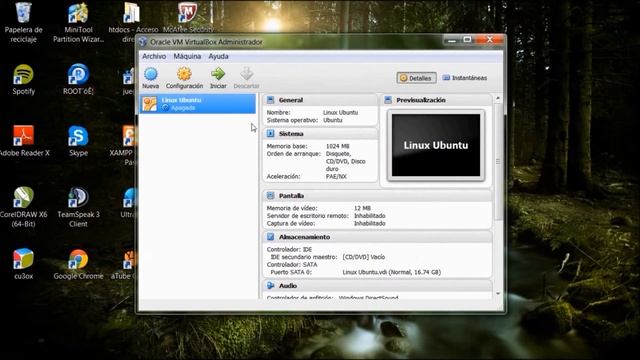
Task: Open the Máquina menu
Action: (x=187, y=56)
